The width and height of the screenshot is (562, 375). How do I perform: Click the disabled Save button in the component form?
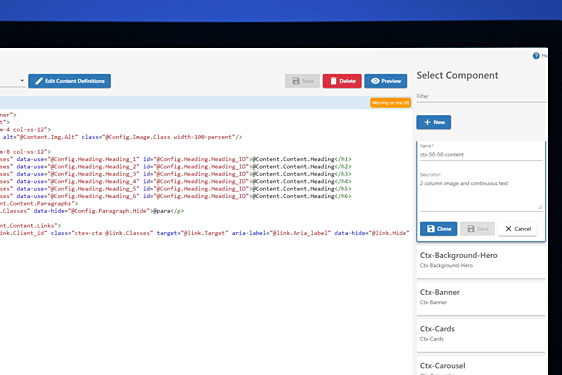[477, 229]
